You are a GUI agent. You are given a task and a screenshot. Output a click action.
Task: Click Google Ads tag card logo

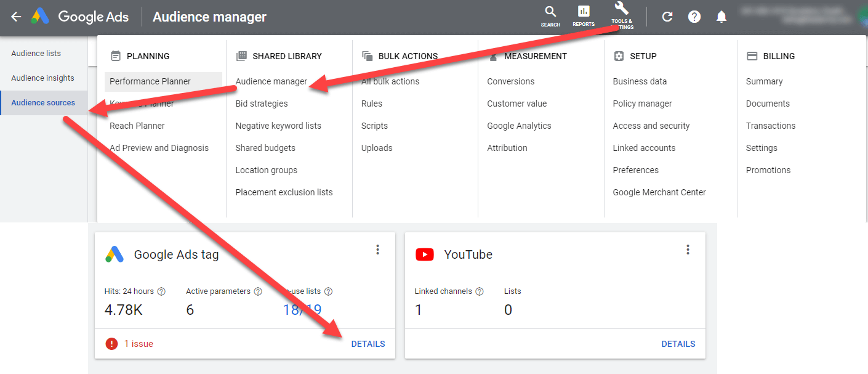(115, 254)
